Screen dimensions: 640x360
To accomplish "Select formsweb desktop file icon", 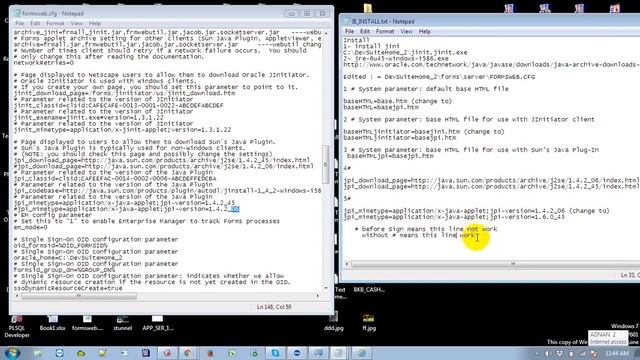I will click(87, 323).
